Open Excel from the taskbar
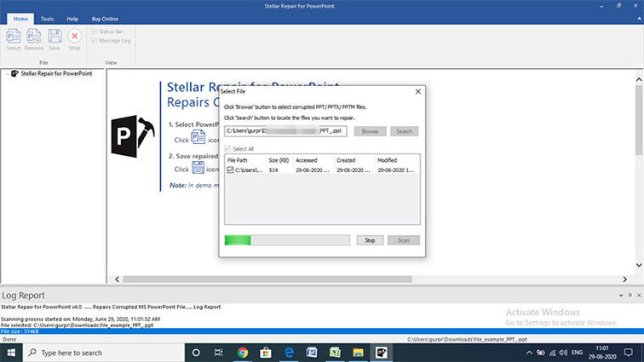 (x=335, y=353)
